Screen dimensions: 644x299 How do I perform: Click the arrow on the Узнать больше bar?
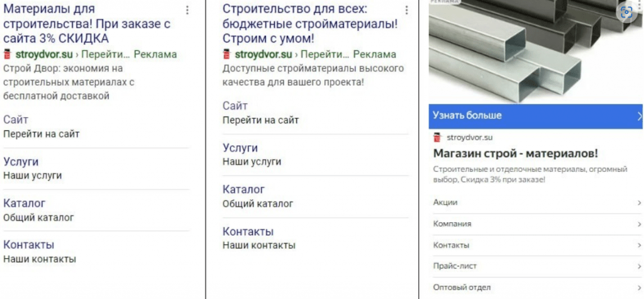pyautogui.click(x=639, y=116)
